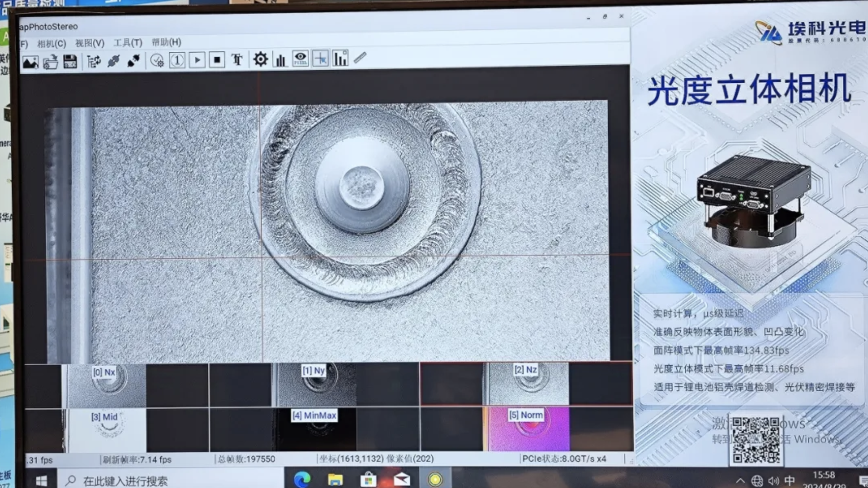
Task: Click the connect camera plug icon
Action: pyautogui.click(x=113, y=61)
